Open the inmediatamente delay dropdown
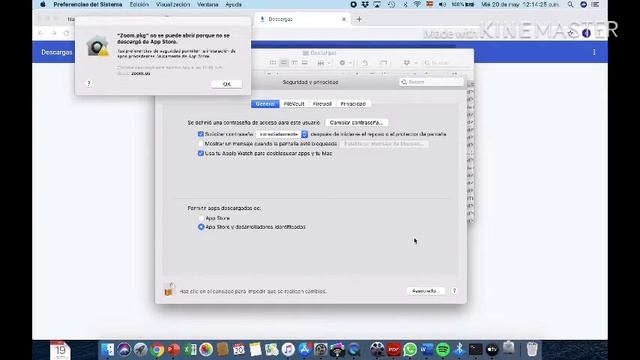This screenshot has height=360, width=640. [x=282, y=134]
